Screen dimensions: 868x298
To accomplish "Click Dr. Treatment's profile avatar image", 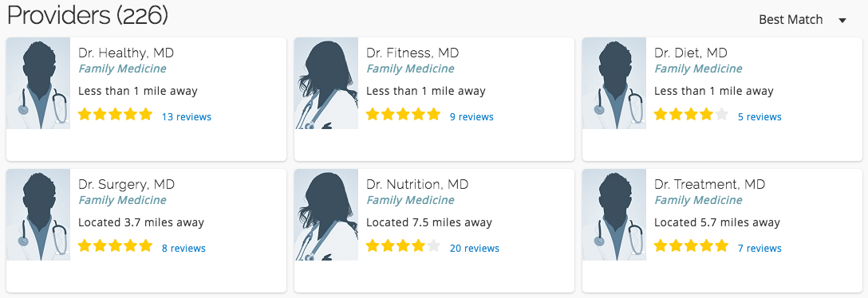I will (614, 214).
